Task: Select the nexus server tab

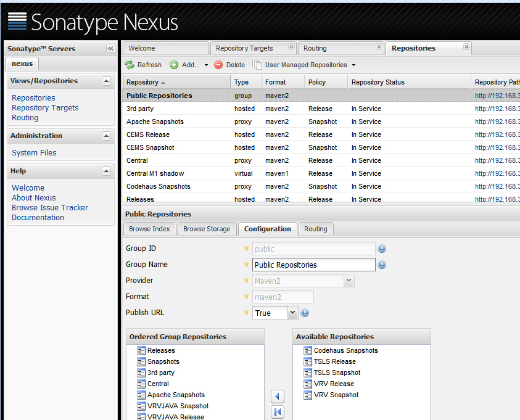Action: click(22, 64)
